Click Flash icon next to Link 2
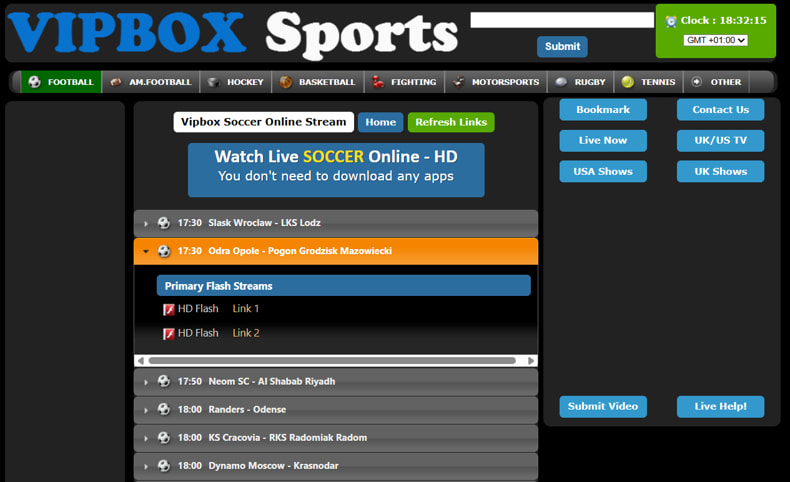Viewport: 790px width, 482px height. (169, 333)
